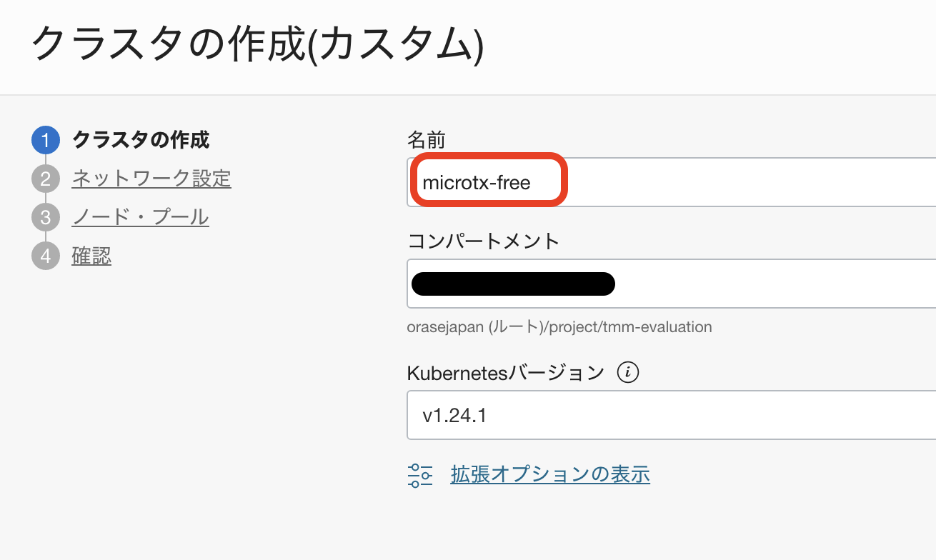Click the step 2 circle icon
This screenshot has width=936, height=560.
point(46,179)
